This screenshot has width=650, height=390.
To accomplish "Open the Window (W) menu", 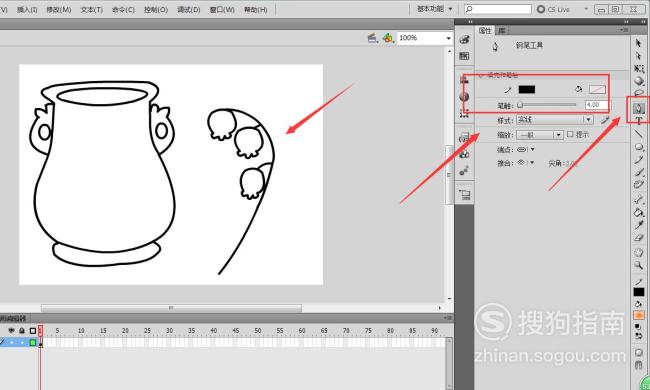I will [222, 10].
